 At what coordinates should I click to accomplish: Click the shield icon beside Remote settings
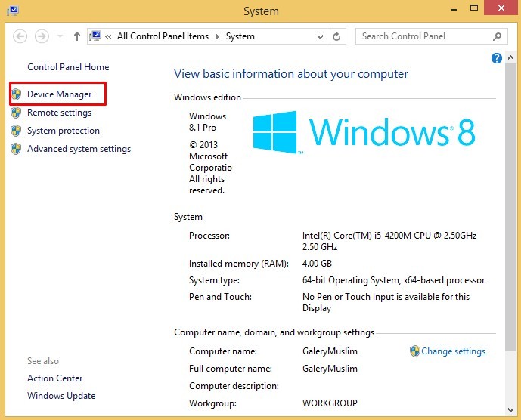point(16,113)
